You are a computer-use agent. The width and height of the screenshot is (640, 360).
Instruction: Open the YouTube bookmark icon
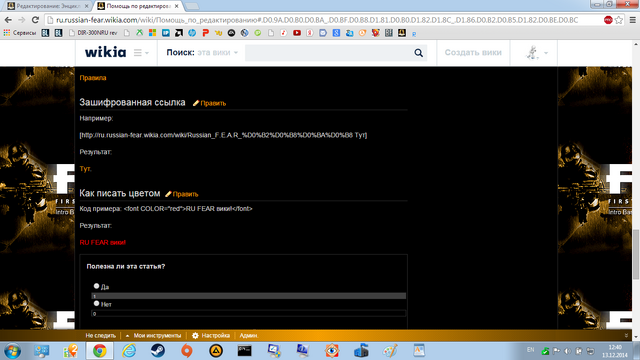click(x=297, y=33)
